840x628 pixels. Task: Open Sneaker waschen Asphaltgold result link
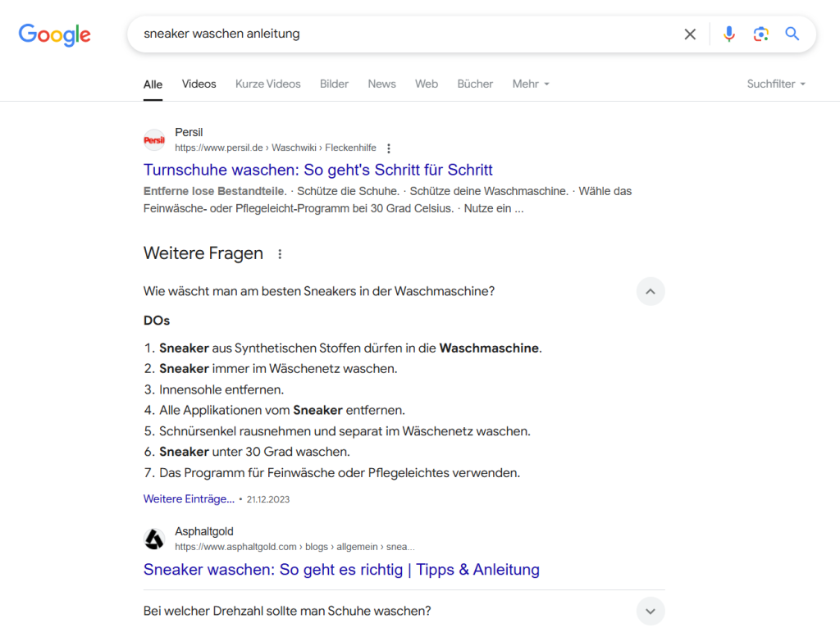coord(341,569)
